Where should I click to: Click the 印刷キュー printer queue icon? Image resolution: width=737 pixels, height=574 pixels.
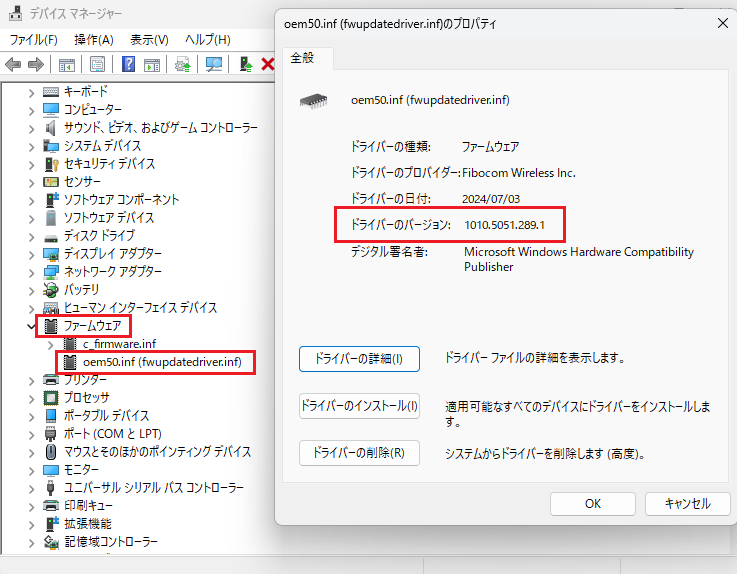50,506
